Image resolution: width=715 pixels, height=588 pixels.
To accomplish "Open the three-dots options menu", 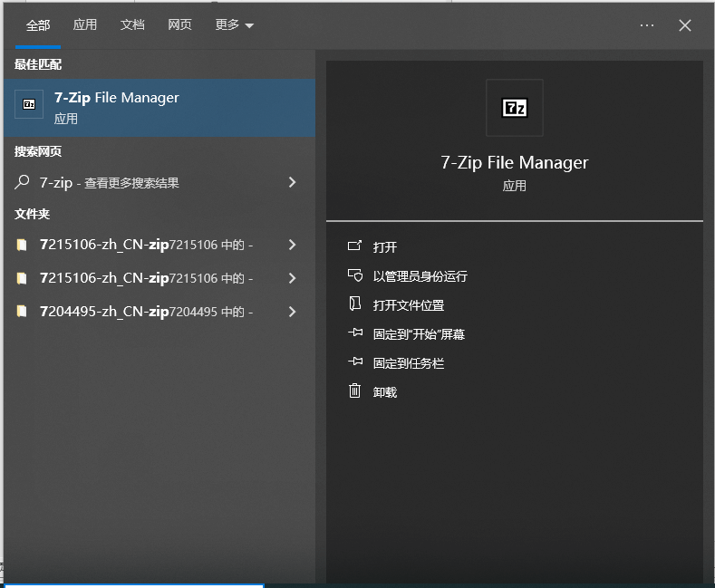I will pyautogui.click(x=647, y=25).
